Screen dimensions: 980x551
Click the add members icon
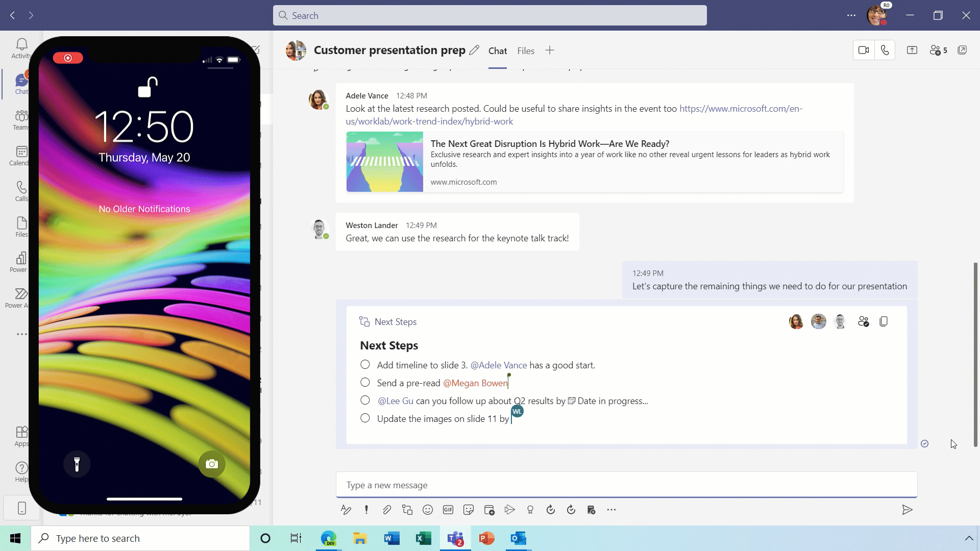(x=936, y=51)
